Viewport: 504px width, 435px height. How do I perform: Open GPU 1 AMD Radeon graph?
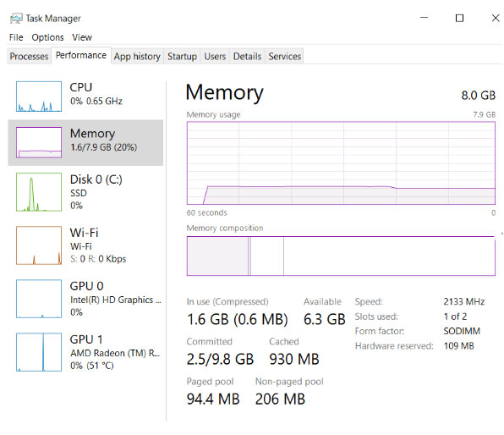tap(39, 352)
